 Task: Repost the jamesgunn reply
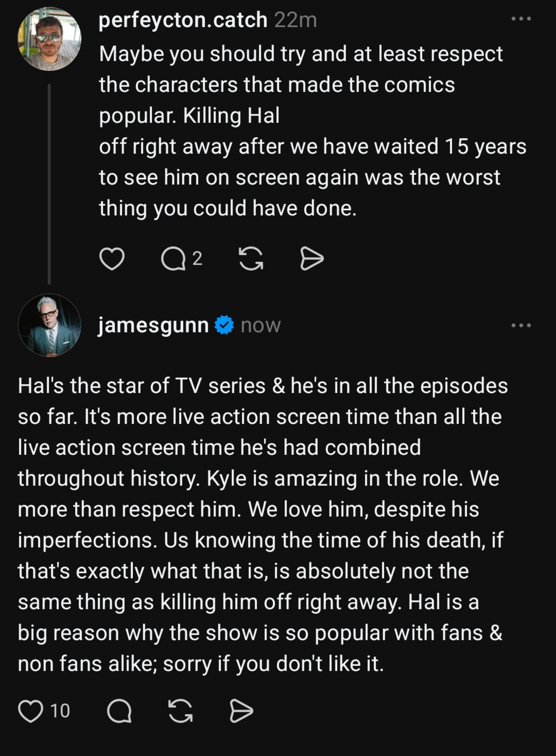pos(181,711)
